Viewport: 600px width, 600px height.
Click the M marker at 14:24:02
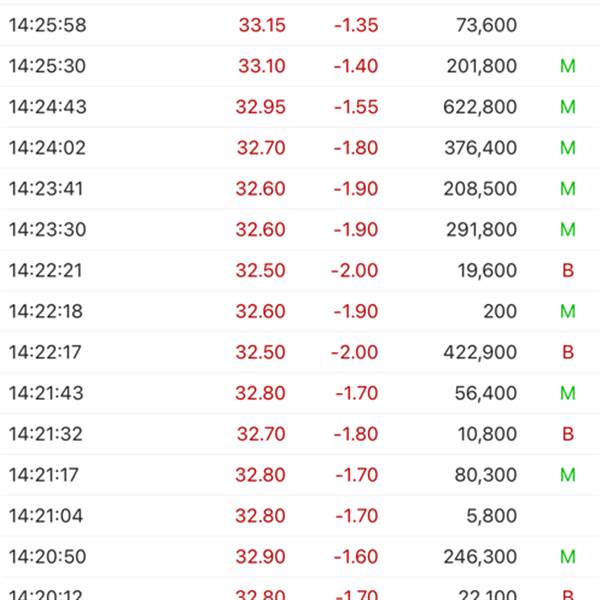[567, 148]
